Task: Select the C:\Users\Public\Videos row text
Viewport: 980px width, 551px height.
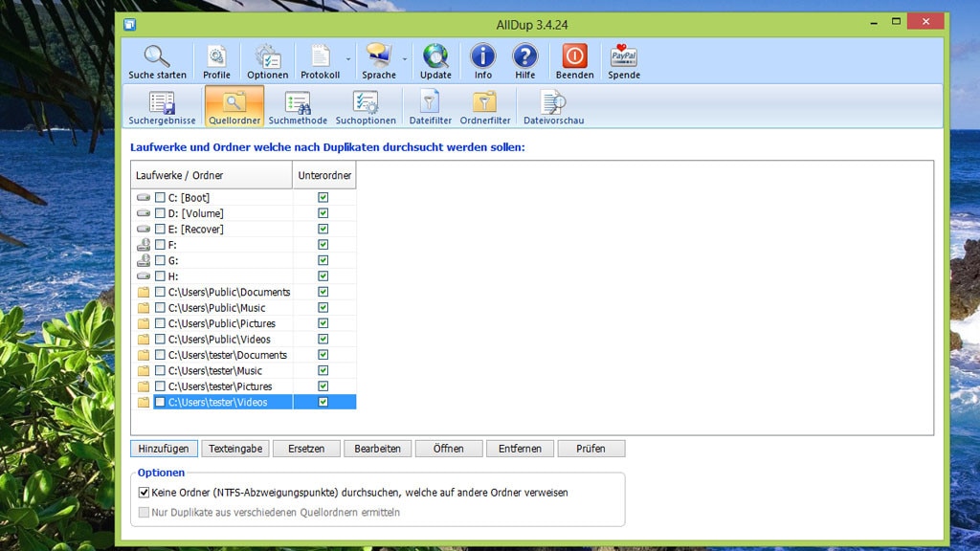Action: point(219,340)
